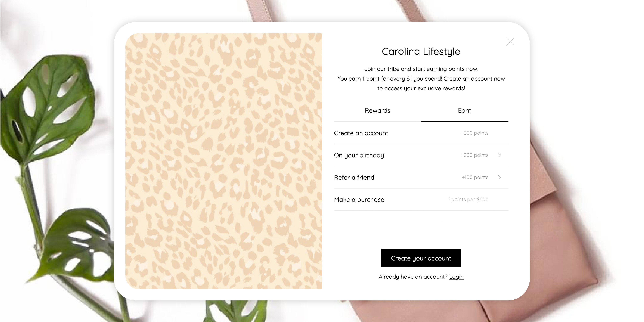Viewport: 644px width, 322px height.
Task: Open the On your birthday row label
Action: click(x=359, y=155)
